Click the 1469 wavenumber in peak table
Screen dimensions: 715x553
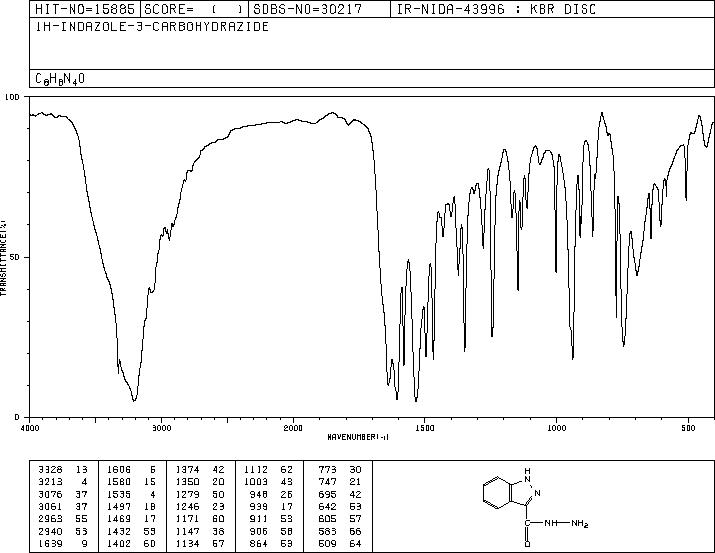[119, 519]
